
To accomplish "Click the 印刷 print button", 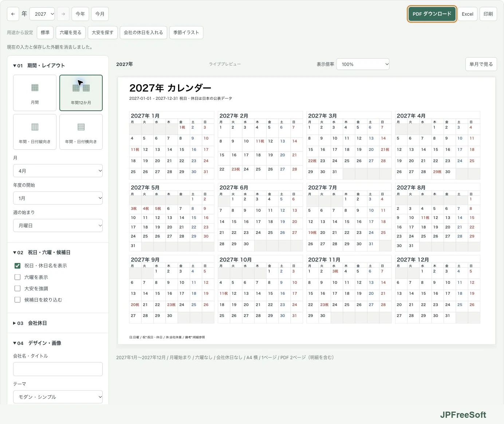I will pyautogui.click(x=488, y=14).
